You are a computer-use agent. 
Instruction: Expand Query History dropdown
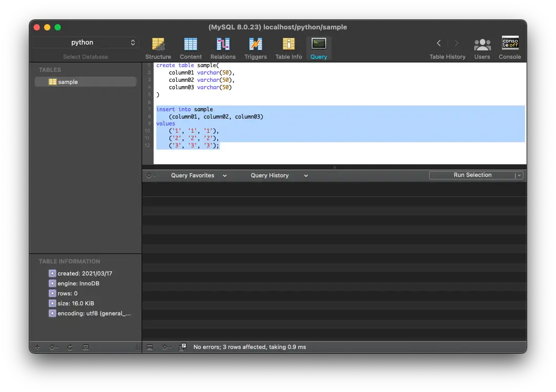279,176
